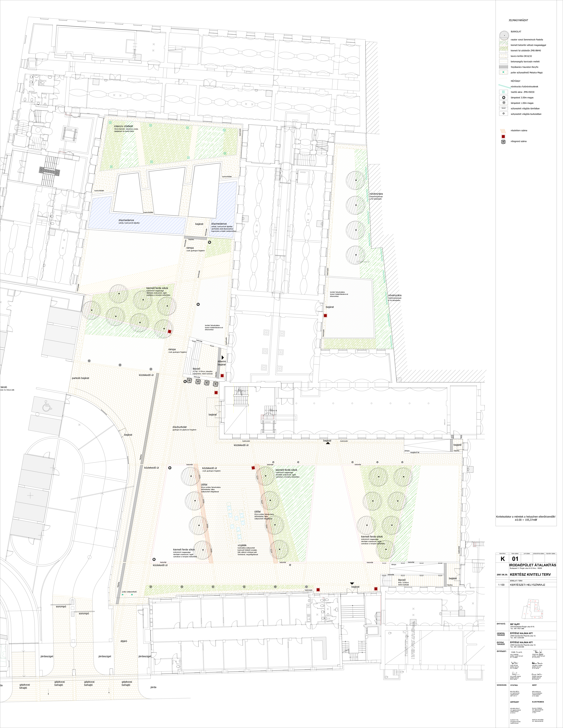Click the rétegrend száma flower symbol in legend
Image resolution: width=563 pixels, height=728 pixels.
click(x=503, y=142)
